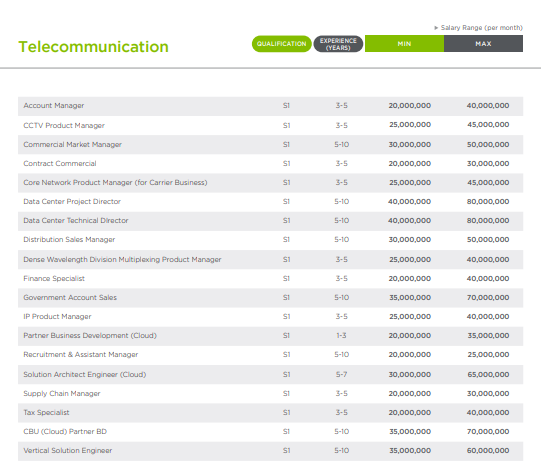This screenshot has width=541, height=474.
Task: Click Dense Wavelength Division Multiplexing Product Manager
Action: pyautogui.click(x=122, y=259)
